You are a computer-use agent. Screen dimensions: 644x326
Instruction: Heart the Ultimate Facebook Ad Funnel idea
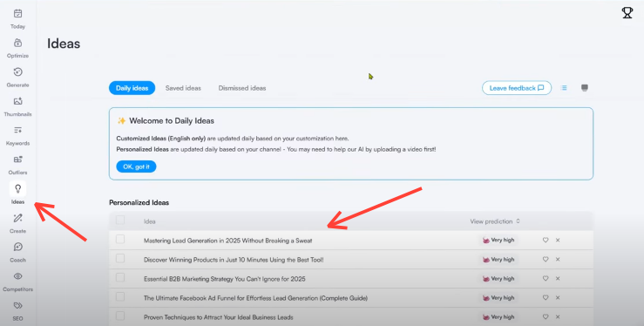coord(546,297)
